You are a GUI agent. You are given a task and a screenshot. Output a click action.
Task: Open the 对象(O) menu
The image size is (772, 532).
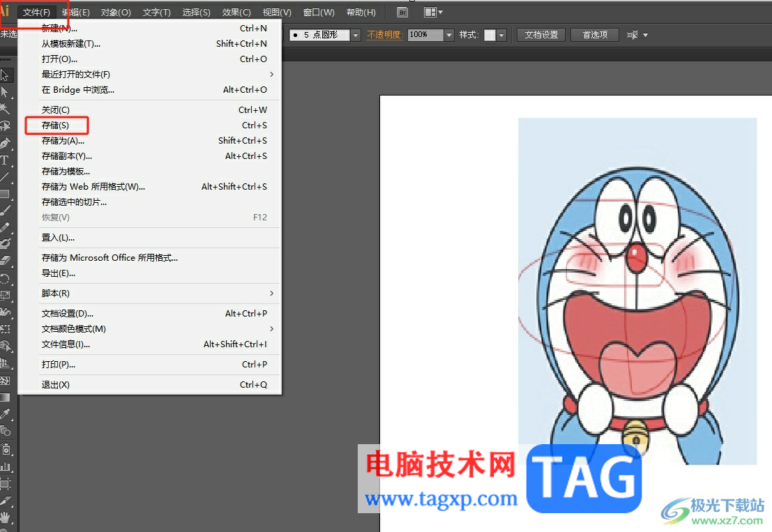[116, 13]
